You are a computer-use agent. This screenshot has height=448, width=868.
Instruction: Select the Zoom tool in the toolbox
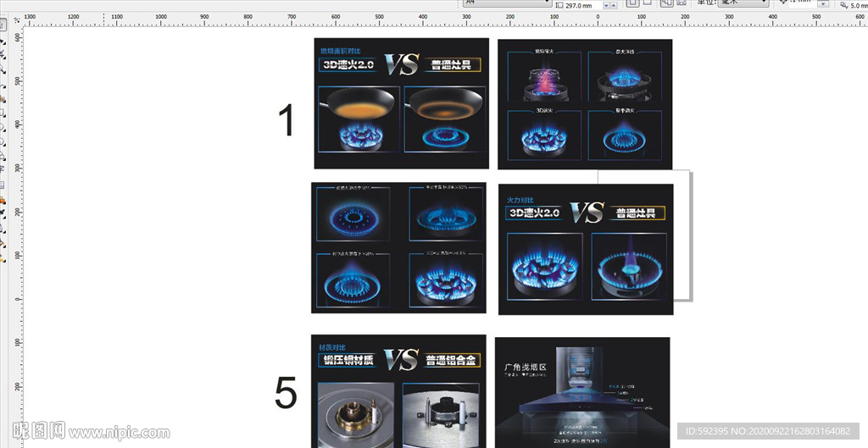[3, 69]
